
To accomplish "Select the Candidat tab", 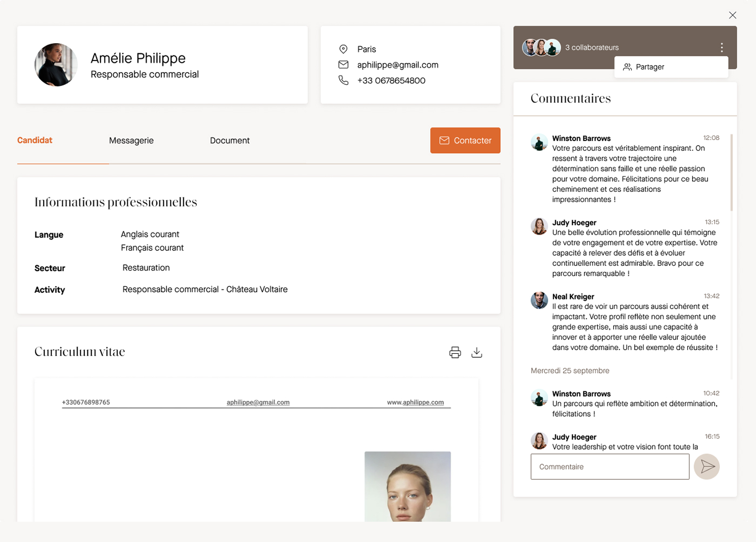I will [35, 141].
